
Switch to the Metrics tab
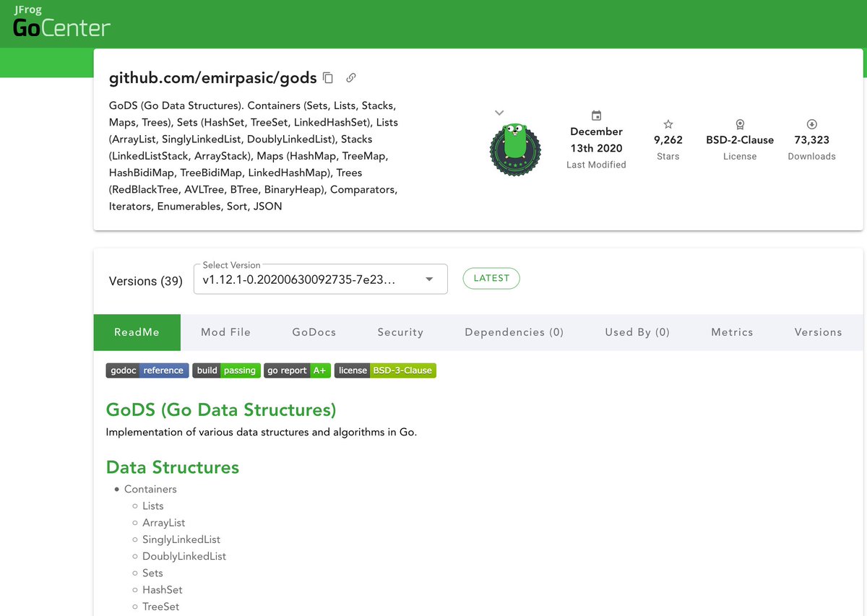[x=732, y=332]
